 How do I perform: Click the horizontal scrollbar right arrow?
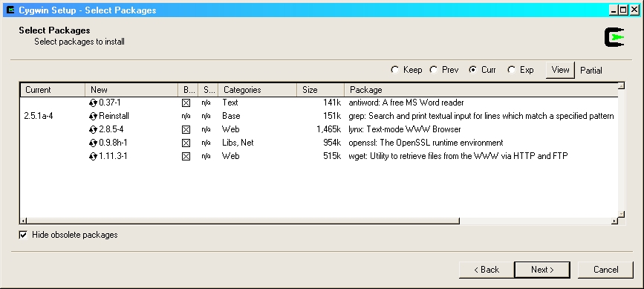[614, 221]
